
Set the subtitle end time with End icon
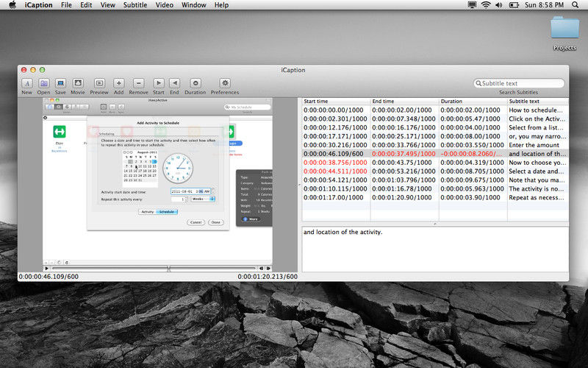pos(174,83)
